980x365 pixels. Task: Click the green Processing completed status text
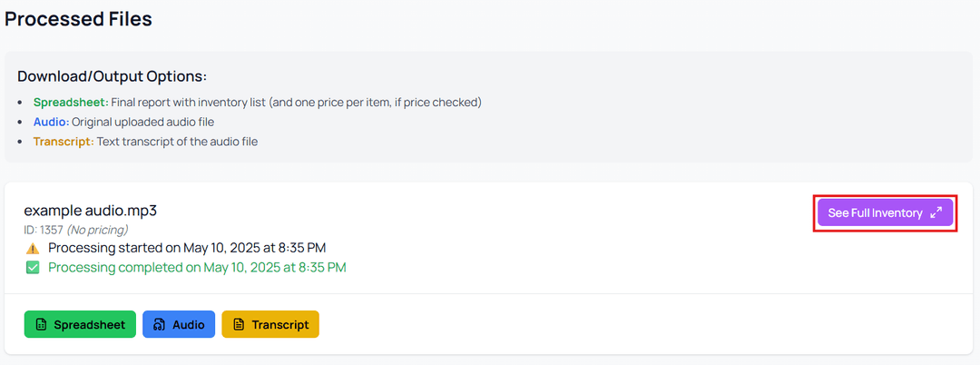[x=197, y=268]
